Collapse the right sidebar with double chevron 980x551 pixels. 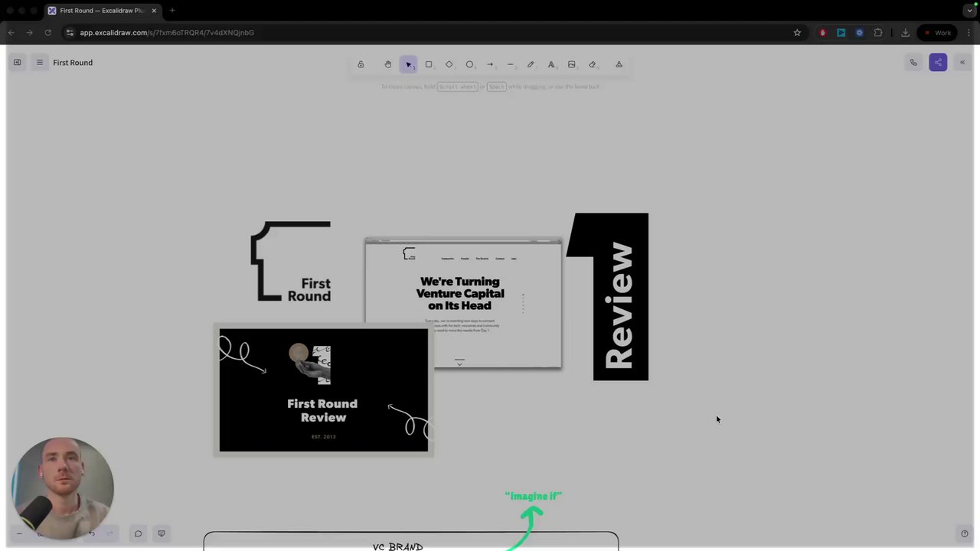click(x=962, y=63)
